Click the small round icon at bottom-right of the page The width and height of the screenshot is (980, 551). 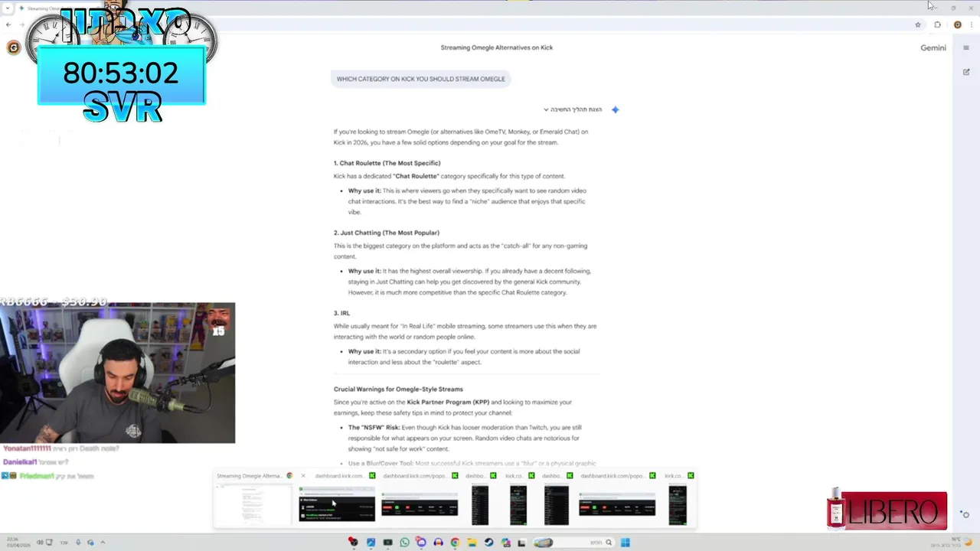pos(965,514)
